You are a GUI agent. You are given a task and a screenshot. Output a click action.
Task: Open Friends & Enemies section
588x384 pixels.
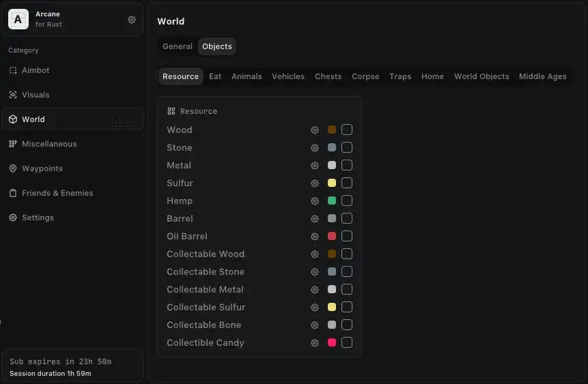pyautogui.click(x=57, y=193)
